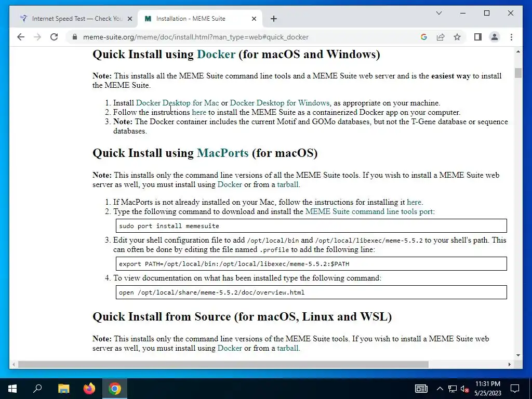Open File Explorer from taskbar
This screenshot has width=532, height=399.
click(63, 389)
